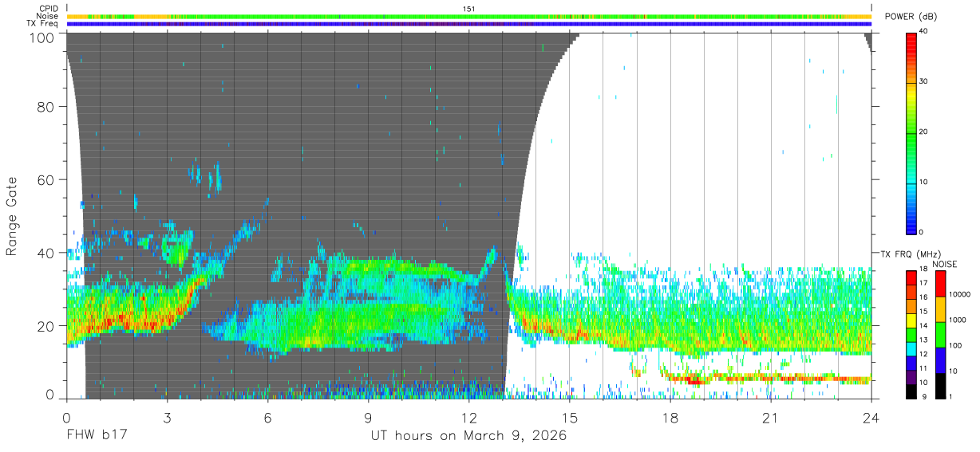Click the 30 label on the power scale
Image resolution: width=980 pixels, height=452 pixels.
click(x=923, y=81)
